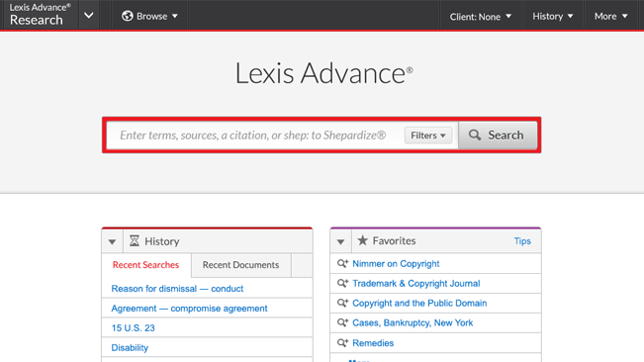Viewport: 644px width, 362px height.
Task: Open the Browse dropdown menu
Action: (x=149, y=16)
